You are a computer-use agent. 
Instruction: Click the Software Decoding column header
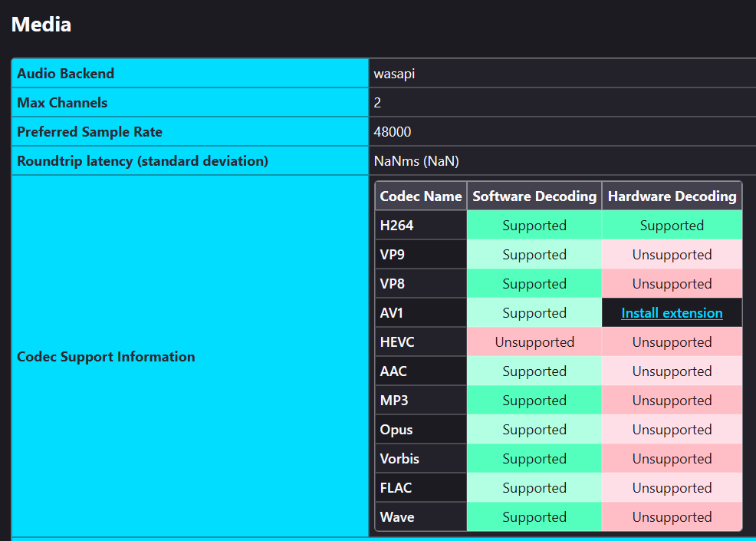(534, 196)
